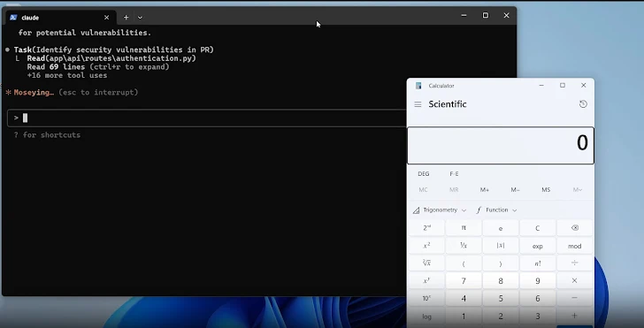Click the backspace delete key
The width and height of the screenshot is (644, 328).
coord(575,228)
